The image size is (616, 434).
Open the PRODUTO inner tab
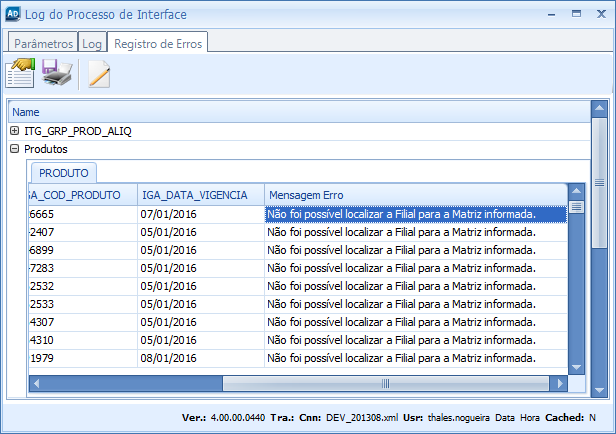(x=64, y=173)
